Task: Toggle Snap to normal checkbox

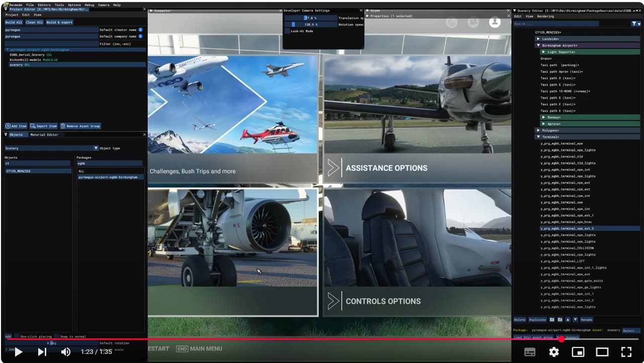Action: (57, 336)
